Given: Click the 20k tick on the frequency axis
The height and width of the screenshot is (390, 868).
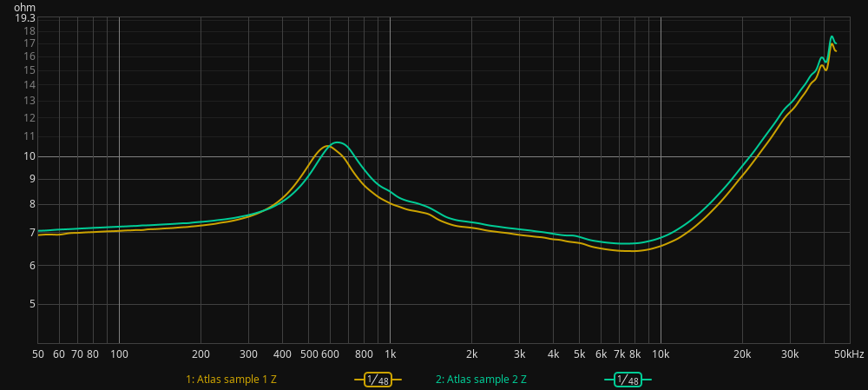Looking at the screenshot, I should pyautogui.click(x=742, y=354).
